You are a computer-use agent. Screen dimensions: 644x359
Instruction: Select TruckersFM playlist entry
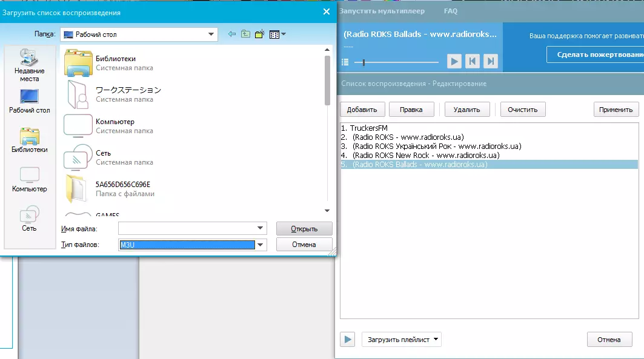pyautogui.click(x=489, y=128)
